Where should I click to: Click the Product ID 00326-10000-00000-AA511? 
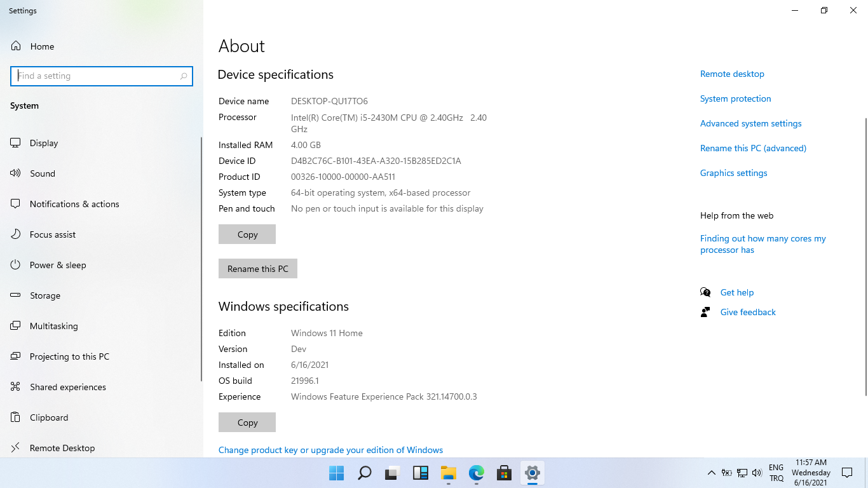[x=343, y=177]
